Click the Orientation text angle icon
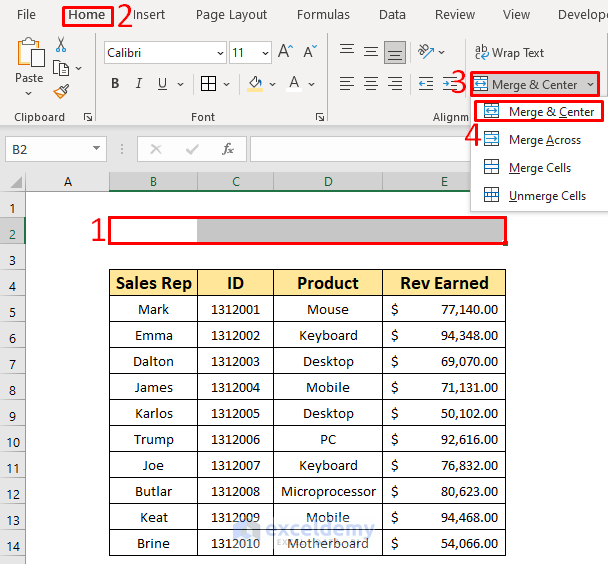This screenshot has height=564, width=608. click(426, 52)
